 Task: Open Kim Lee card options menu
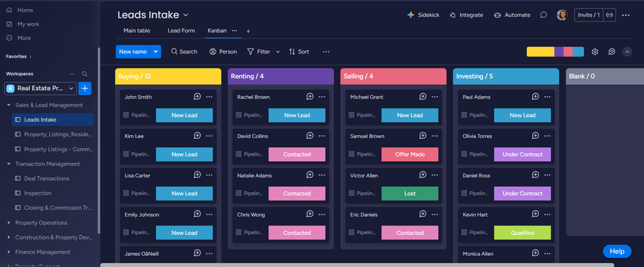coord(209,136)
